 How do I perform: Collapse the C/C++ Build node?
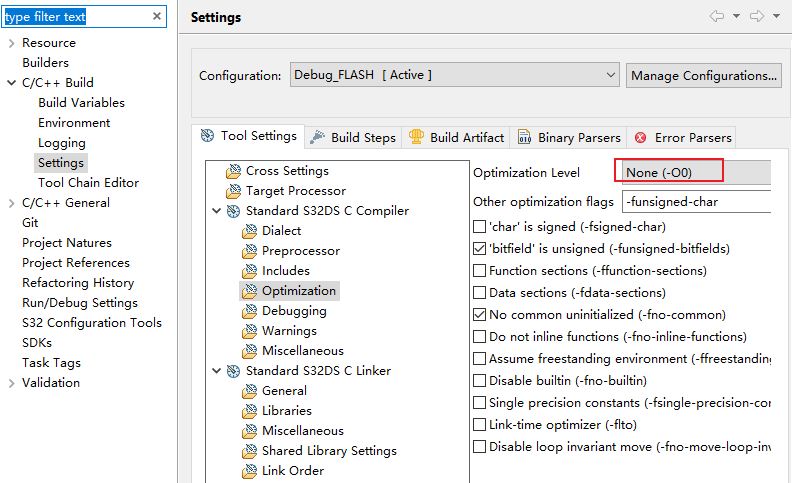coord(12,83)
